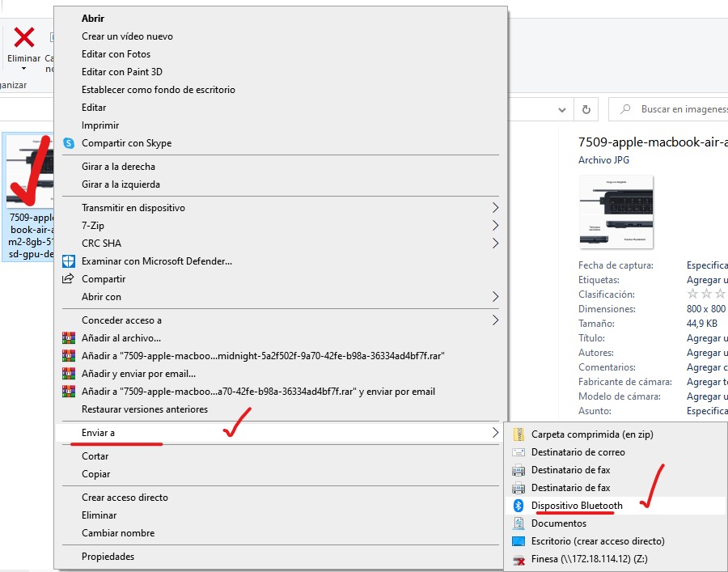Select the MacBook image thumbnail in the file list
Image resolution: width=728 pixels, height=572 pixels.
(31, 171)
